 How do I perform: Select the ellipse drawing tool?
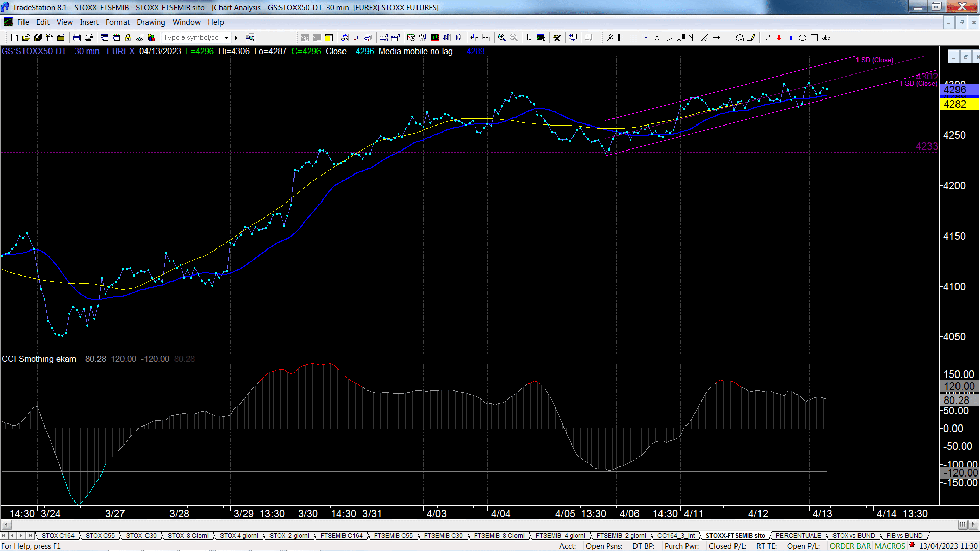802,37
